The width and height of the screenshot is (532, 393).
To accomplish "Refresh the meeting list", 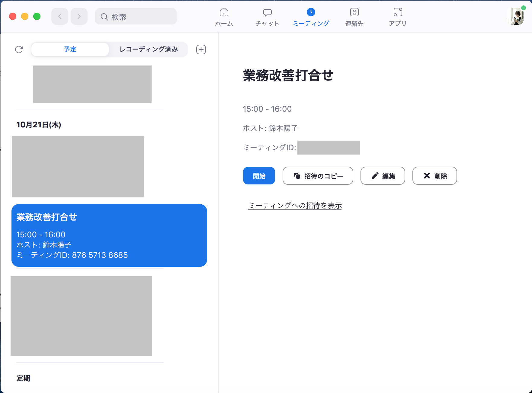I will [19, 50].
